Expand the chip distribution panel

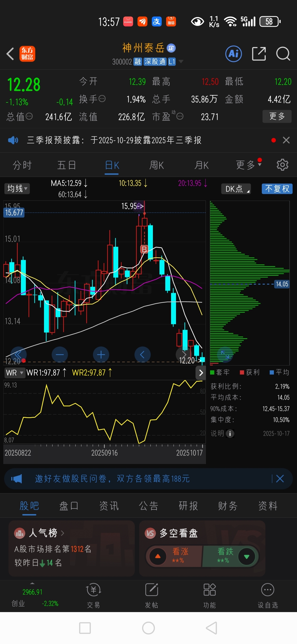pyautogui.click(x=225, y=354)
